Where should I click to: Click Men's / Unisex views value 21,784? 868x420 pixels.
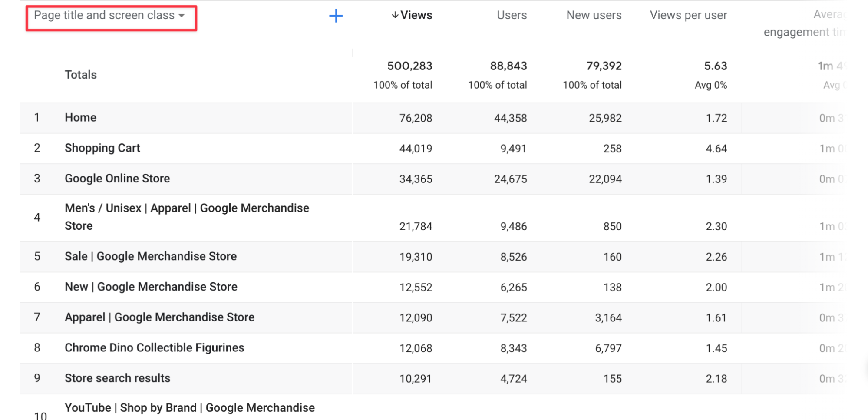click(416, 226)
